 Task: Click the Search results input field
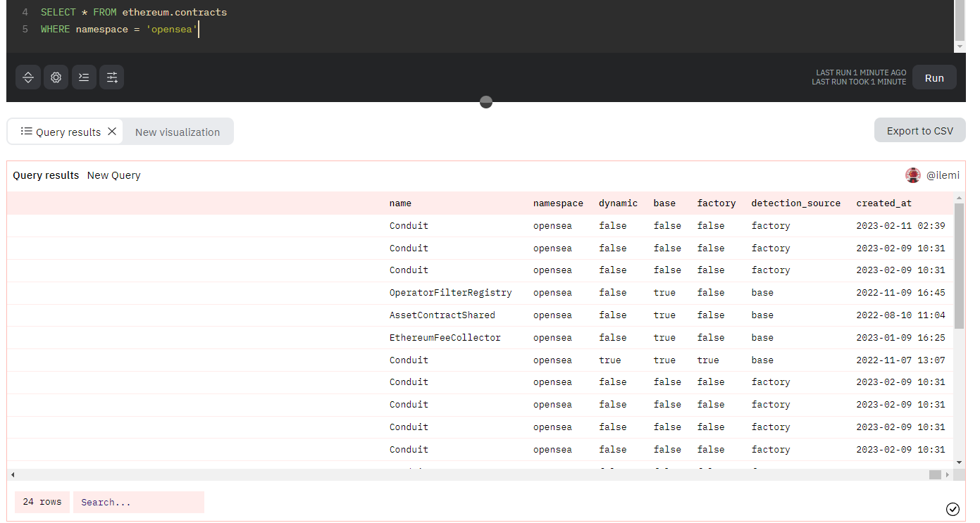click(139, 502)
